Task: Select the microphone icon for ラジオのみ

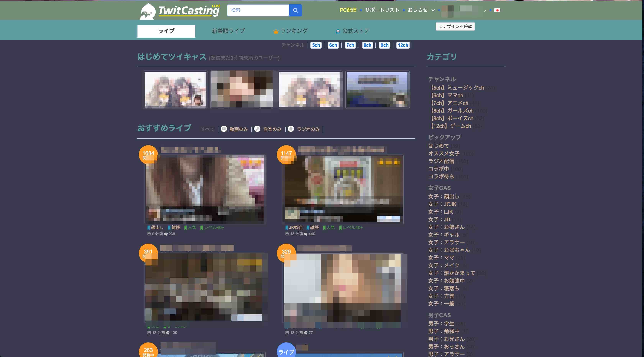Action: (x=291, y=129)
